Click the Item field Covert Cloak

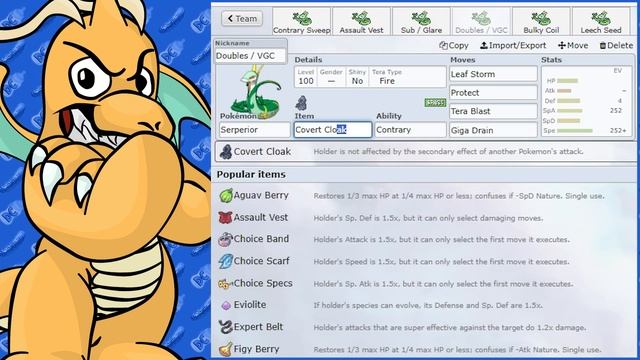[333, 130]
